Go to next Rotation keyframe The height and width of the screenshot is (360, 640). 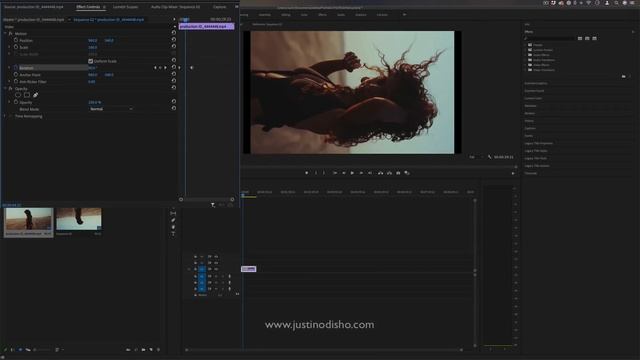click(165, 68)
